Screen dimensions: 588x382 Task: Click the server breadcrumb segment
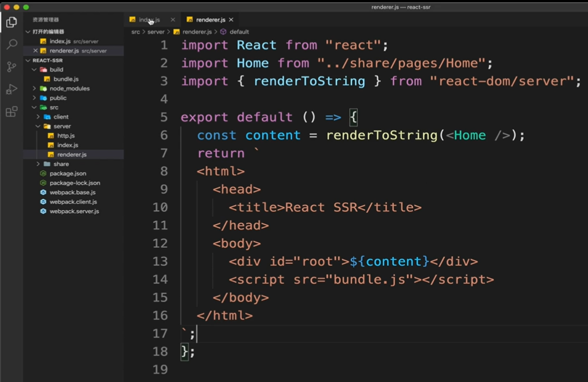[156, 32]
